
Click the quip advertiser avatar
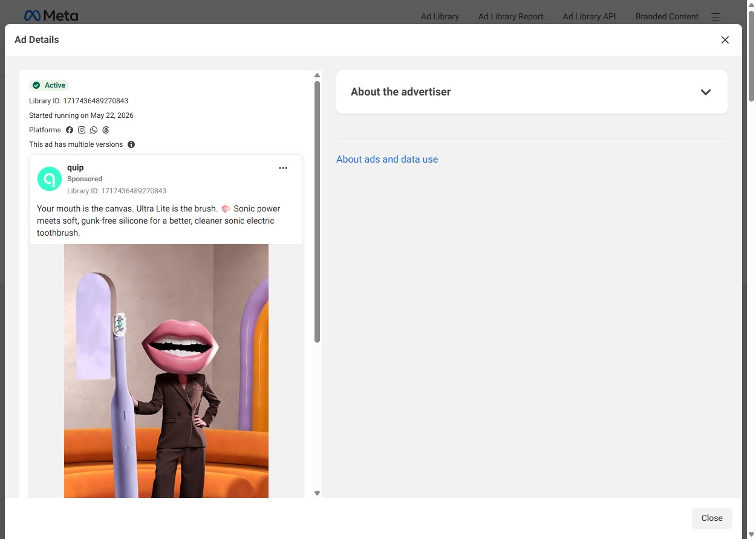coord(50,179)
